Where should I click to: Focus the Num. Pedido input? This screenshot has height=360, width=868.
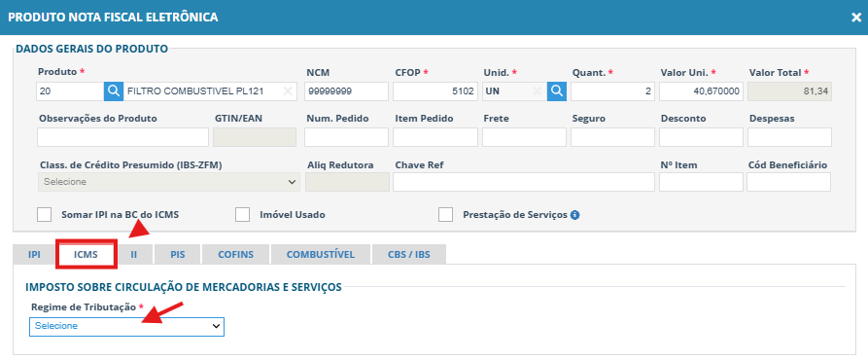coord(347,137)
